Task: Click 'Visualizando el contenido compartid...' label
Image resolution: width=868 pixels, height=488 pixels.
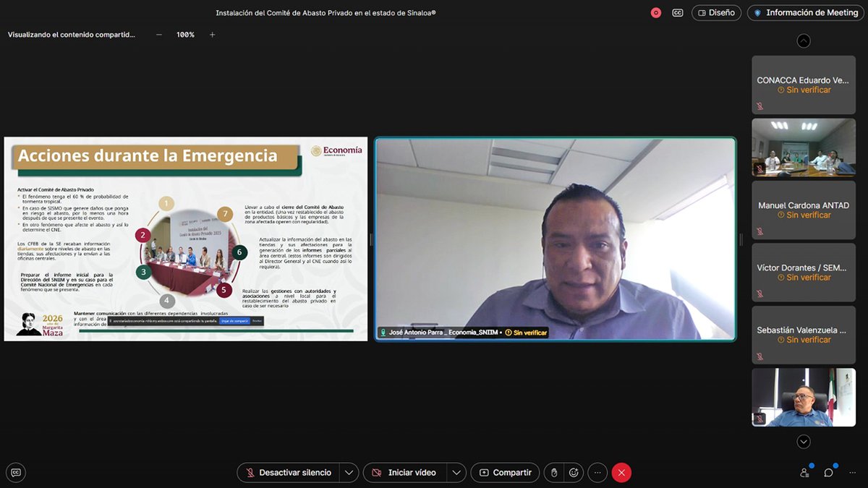Action: click(72, 35)
